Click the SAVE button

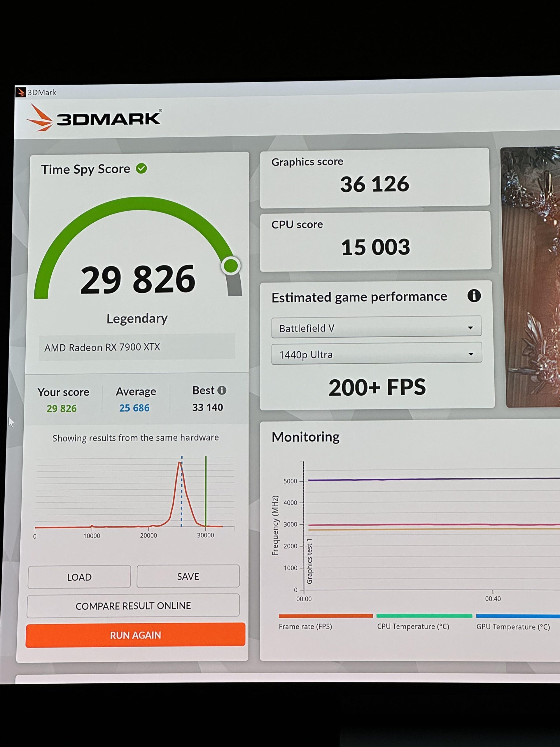(188, 576)
